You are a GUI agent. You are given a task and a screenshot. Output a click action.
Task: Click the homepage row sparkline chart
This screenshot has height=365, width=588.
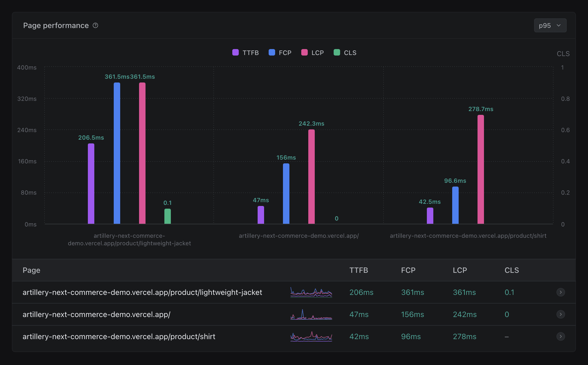click(311, 314)
